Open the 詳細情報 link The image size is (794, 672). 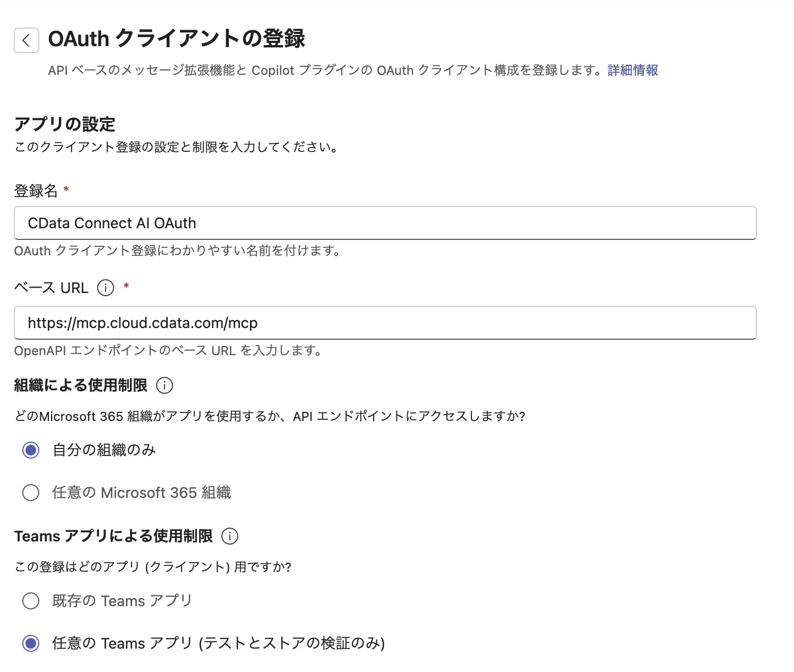pos(633,70)
